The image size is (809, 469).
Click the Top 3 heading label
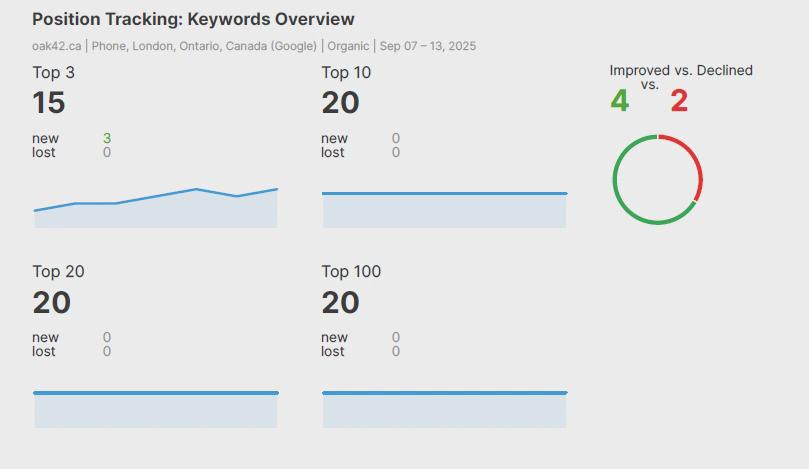(53, 72)
